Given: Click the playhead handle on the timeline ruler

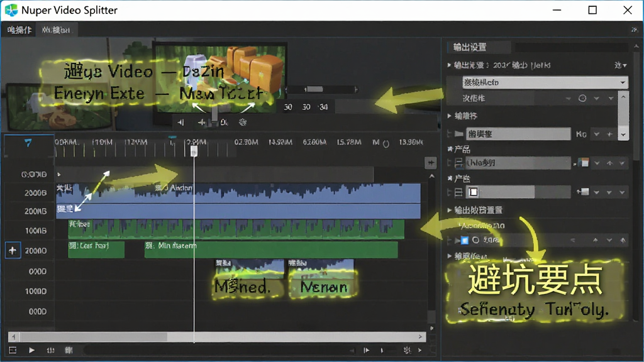Looking at the screenshot, I should pos(194,152).
